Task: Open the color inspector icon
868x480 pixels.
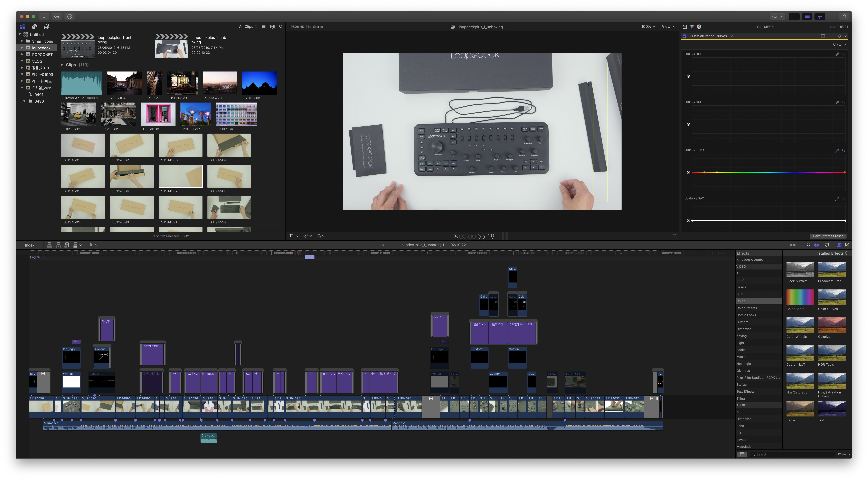Action: point(692,27)
